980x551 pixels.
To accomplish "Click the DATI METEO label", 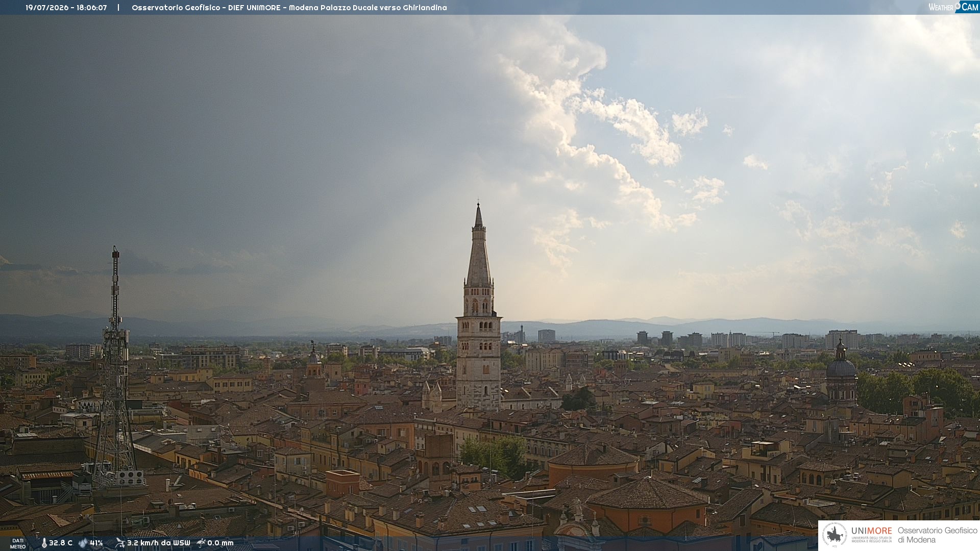I will pyautogui.click(x=18, y=544).
